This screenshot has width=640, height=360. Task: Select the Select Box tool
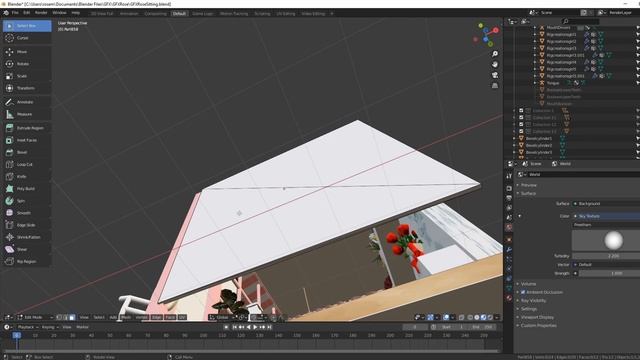pos(27,26)
